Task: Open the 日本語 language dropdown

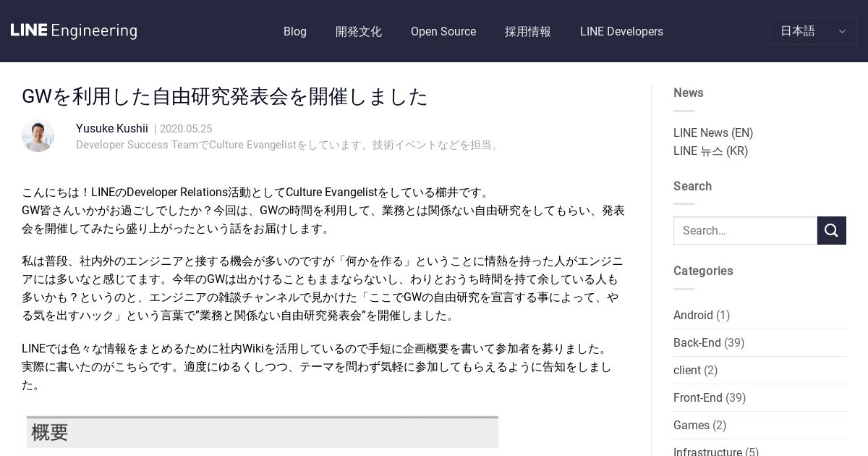Action: [x=813, y=31]
